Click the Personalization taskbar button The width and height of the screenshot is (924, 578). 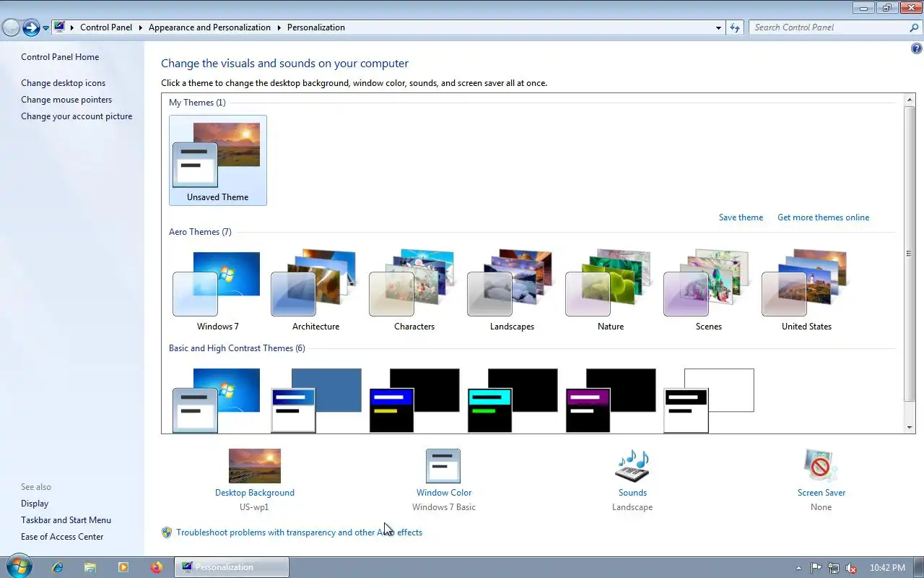(x=232, y=567)
